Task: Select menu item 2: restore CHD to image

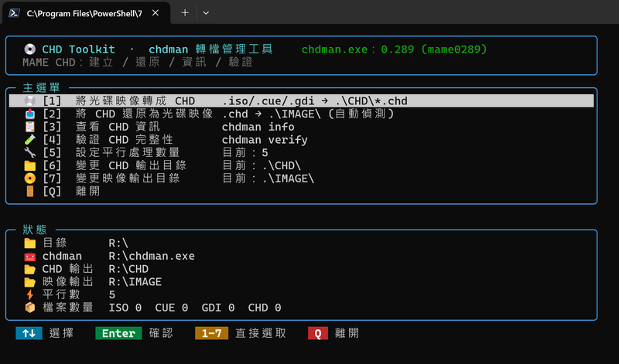Action: pos(301,114)
